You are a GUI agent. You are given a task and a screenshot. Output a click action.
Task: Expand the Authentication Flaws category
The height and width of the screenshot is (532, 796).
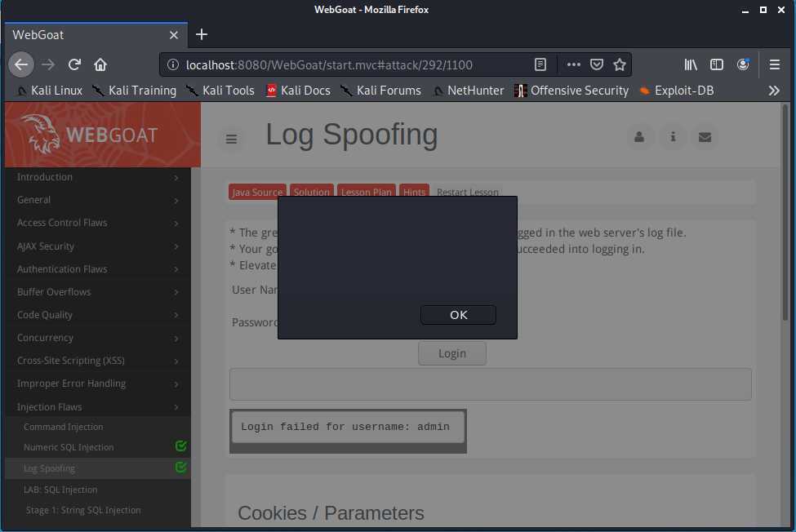(98, 268)
